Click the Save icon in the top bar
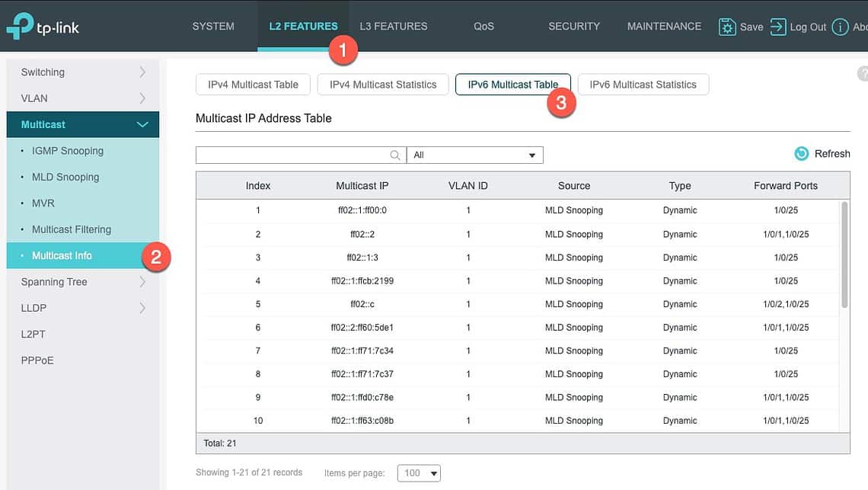The image size is (868, 490). tap(726, 26)
